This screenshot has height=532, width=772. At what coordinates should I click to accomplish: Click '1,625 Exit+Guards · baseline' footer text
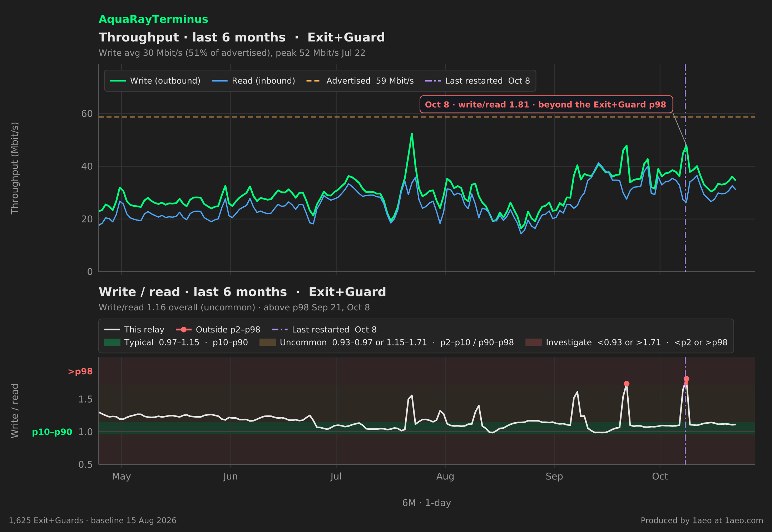click(x=93, y=521)
